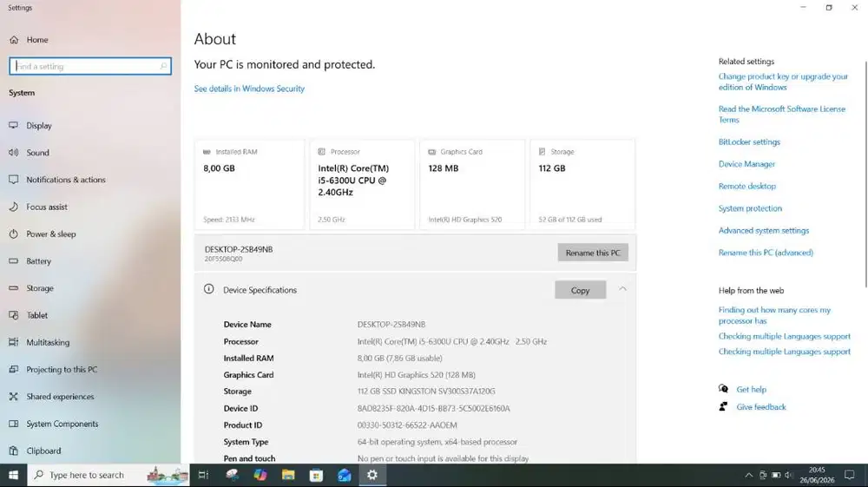Click the Give feedback person icon
868x487 pixels.
tap(723, 407)
